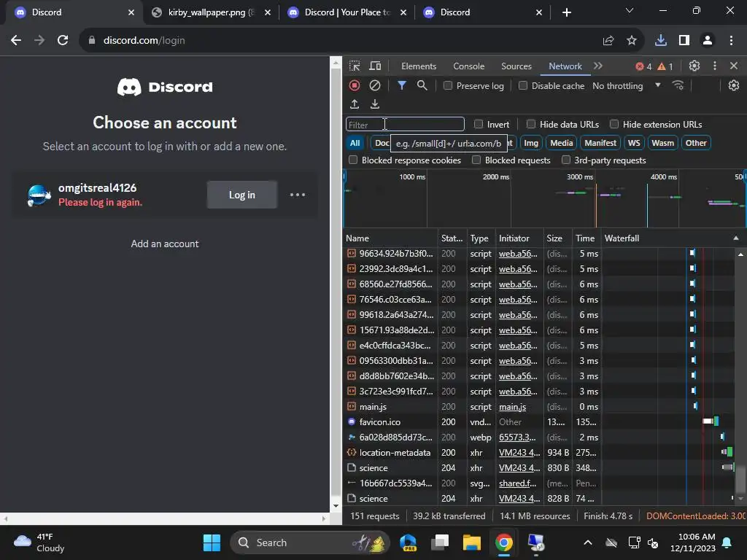Screen dimensions: 747x560
Task: Log in to omgitsreal4126 account
Action: pyautogui.click(x=242, y=195)
